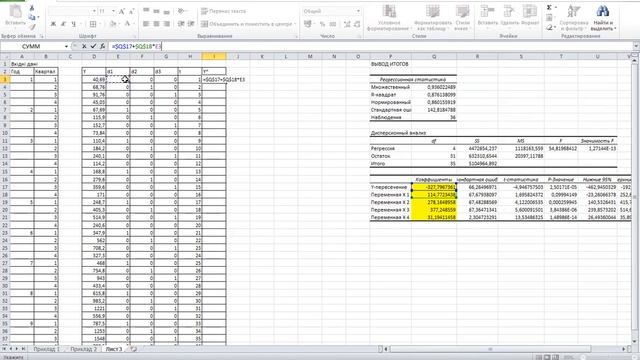Toggle italic (К) formatting
The width and height of the screenshot is (640, 360).
[63, 24]
